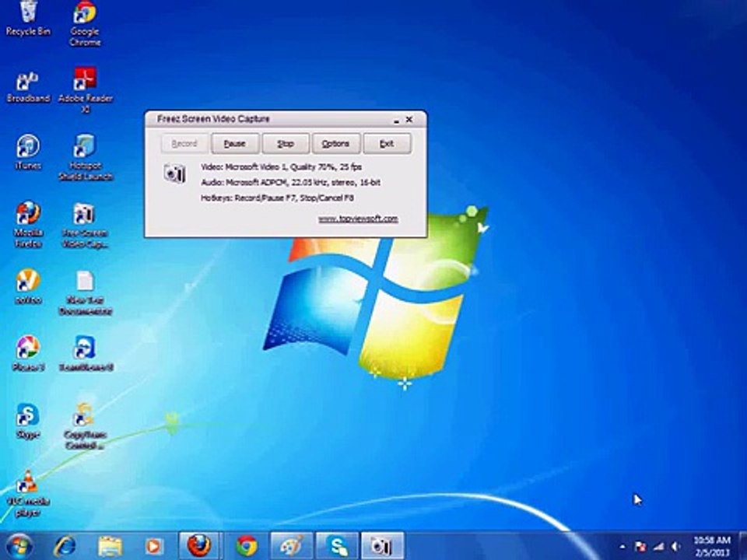Image resolution: width=747 pixels, height=560 pixels.
Task: Open the clock showing 10:58 AM
Action: (712, 546)
